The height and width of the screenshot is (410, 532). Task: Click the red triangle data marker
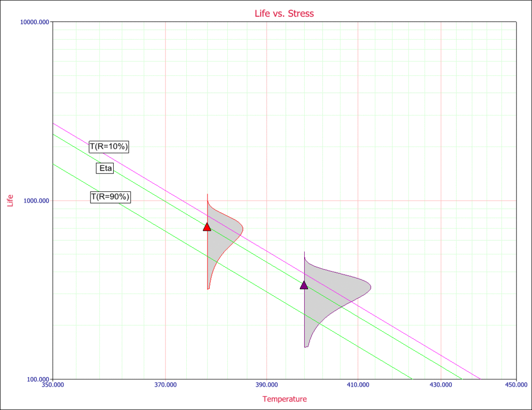pyautogui.click(x=207, y=227)
